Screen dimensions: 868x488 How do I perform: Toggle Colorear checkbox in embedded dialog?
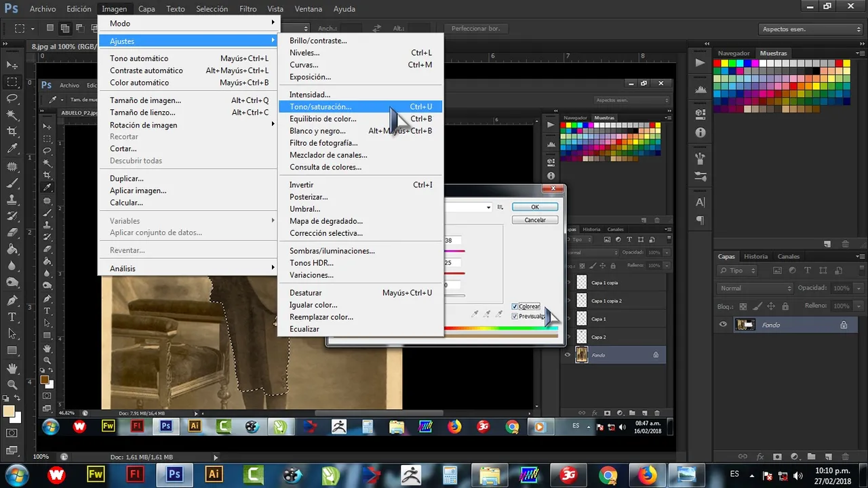coord(515,306)
